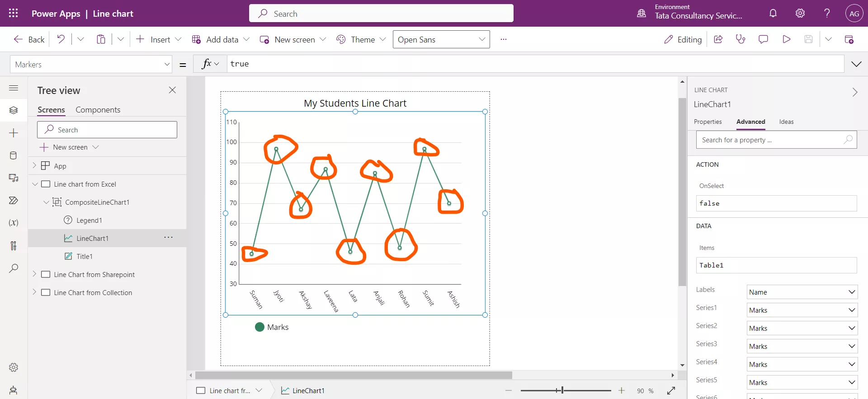Open Advanced tools icon in left rail

pyautogui.click(x=14, y=245)
